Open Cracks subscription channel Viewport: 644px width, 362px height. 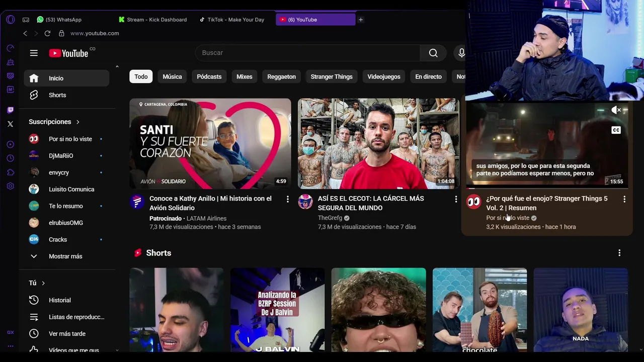[x=66, y=239]
